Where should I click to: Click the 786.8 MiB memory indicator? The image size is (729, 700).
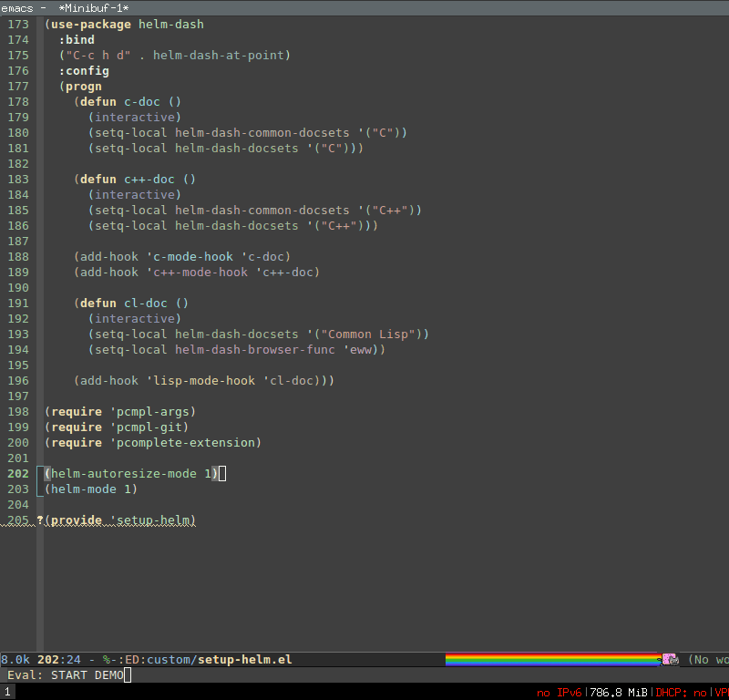point(619,693)
